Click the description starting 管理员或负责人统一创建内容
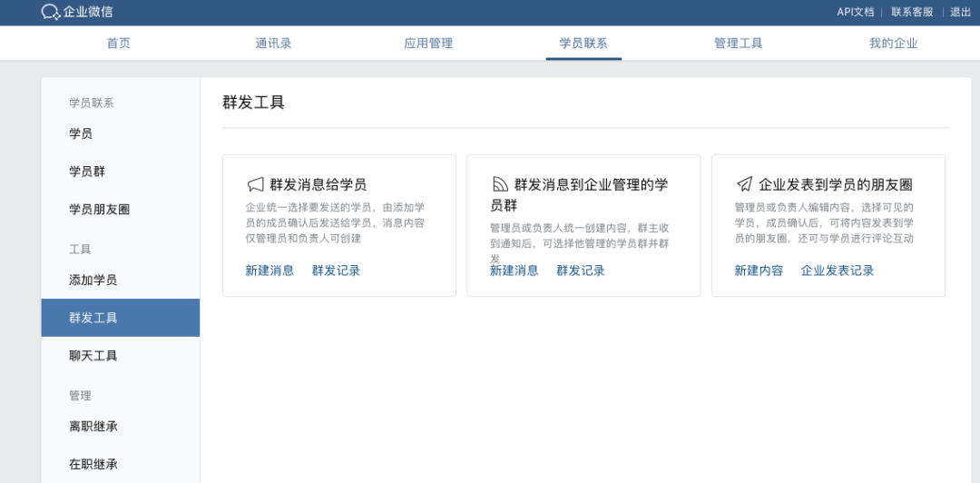The width and height of the screenshot is (980, 483). click(580, 242)
